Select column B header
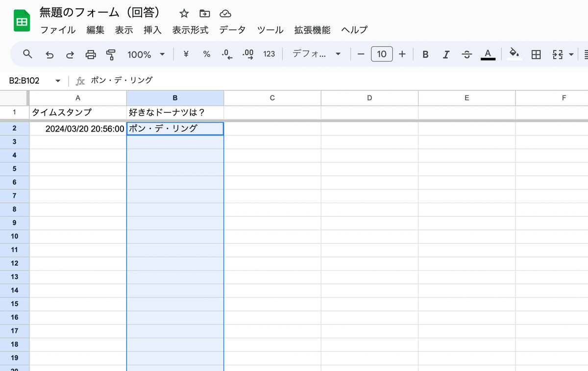The width and height of the screenshot is (588, 371). (175, 98)
